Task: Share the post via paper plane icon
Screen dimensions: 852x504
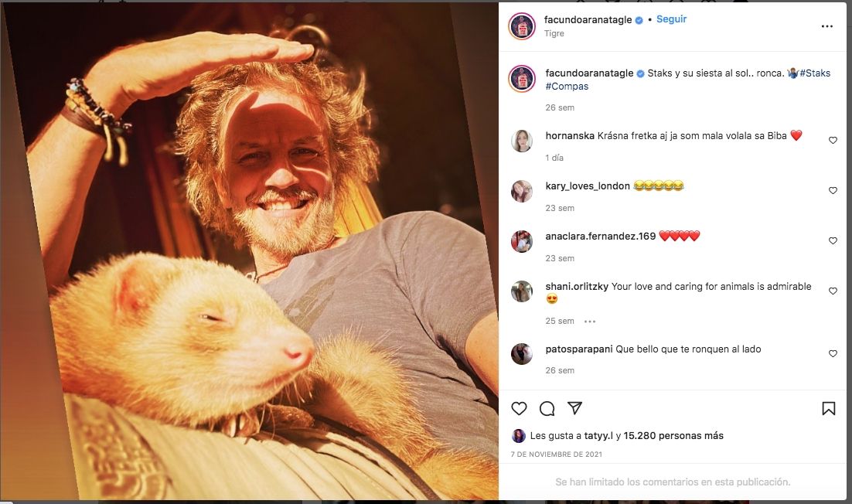Action: pyautogui.click(x=574, y=407)
